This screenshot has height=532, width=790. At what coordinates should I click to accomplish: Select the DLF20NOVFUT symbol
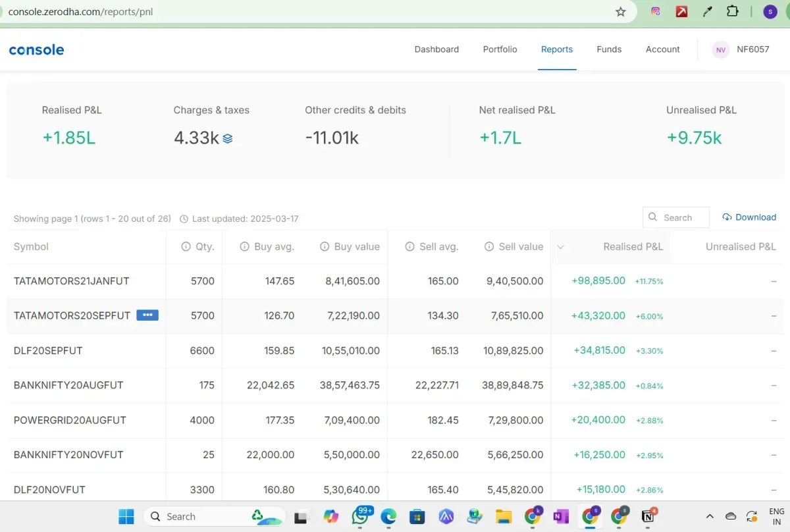click(x=49, y=490)
